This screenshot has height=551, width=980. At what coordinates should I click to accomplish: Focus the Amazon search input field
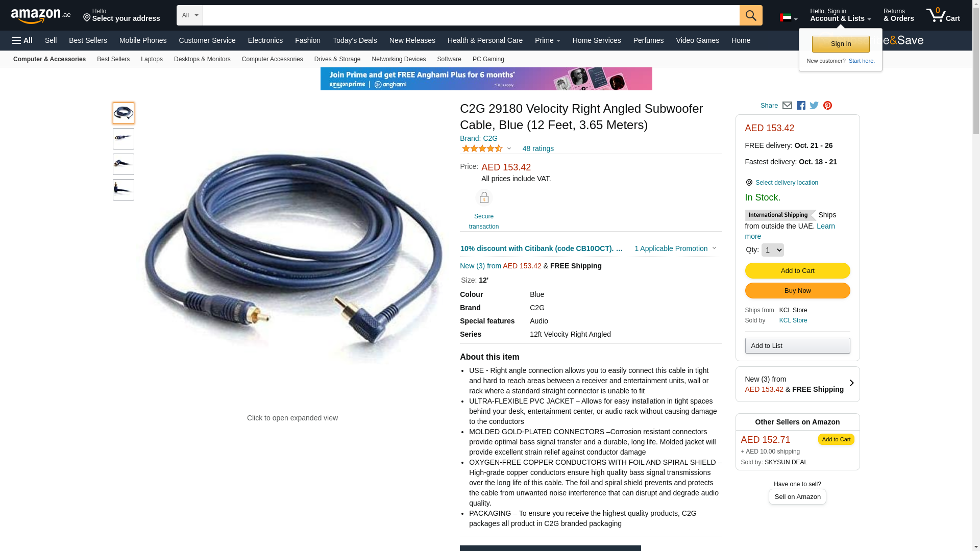click(471, 15)
